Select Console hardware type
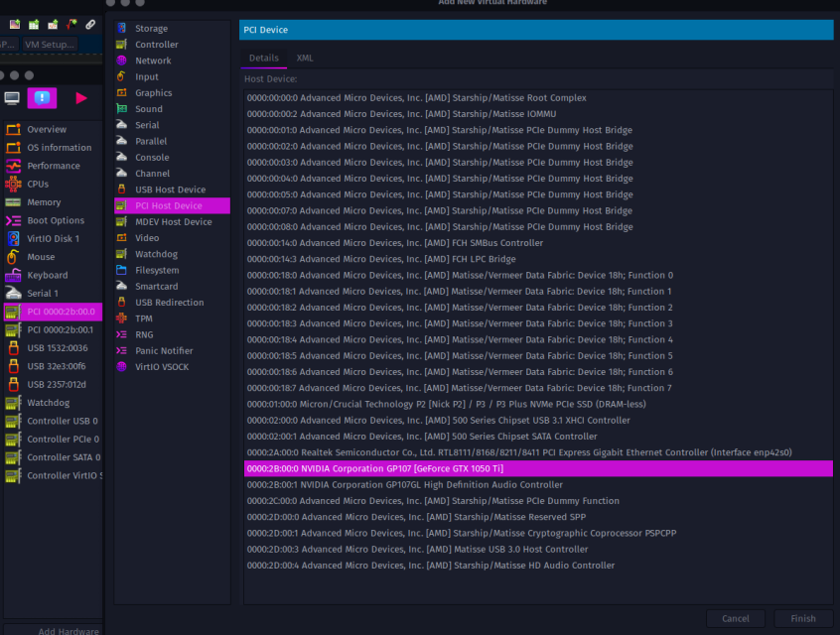The image size is (840, 635). click(172, 157)
